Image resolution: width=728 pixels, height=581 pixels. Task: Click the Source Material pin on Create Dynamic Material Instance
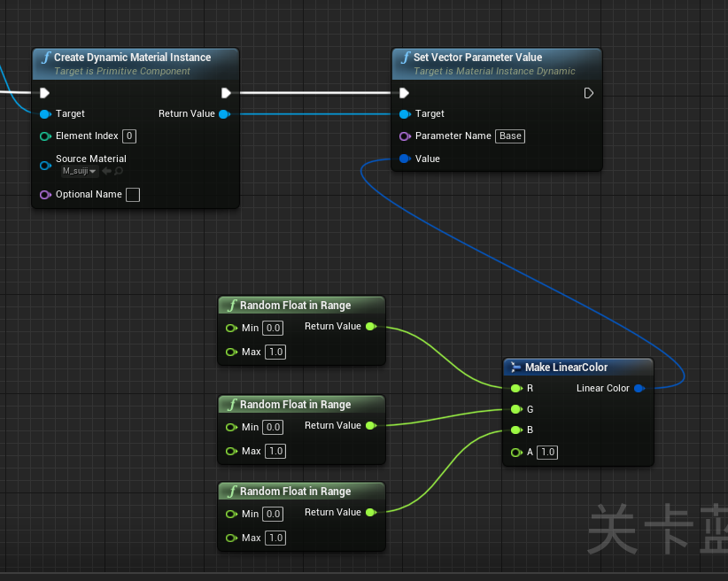click(44, 165)
